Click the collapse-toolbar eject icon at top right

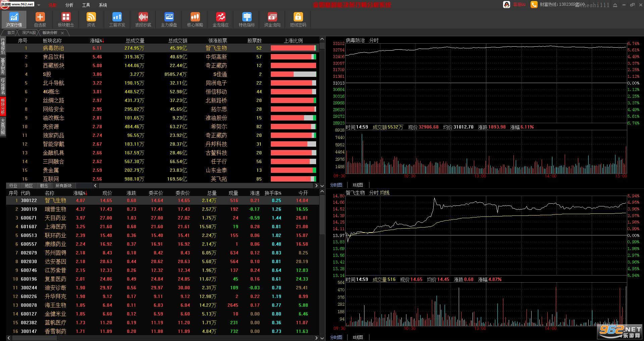click(x=615, y=5)
